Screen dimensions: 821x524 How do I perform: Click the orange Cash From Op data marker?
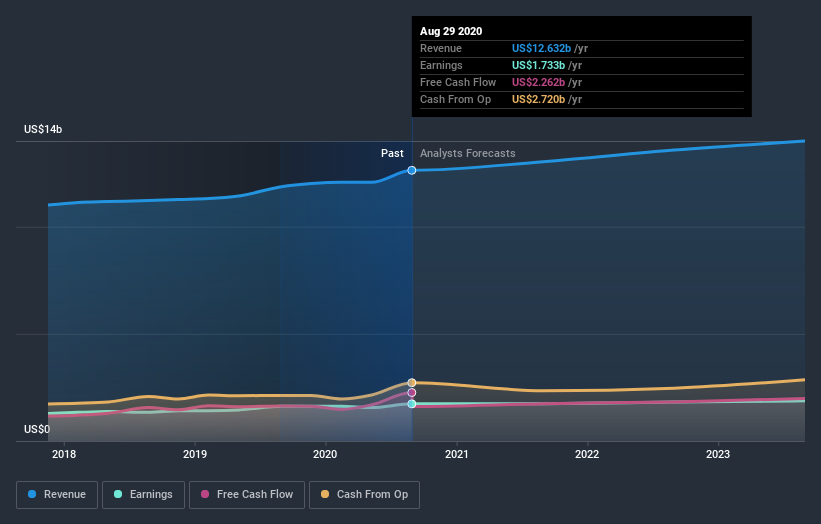[x=412, y=383]
